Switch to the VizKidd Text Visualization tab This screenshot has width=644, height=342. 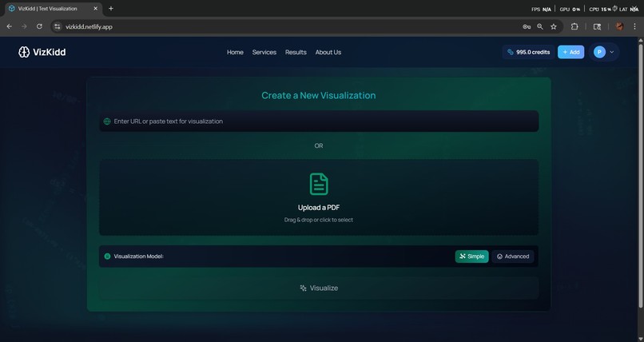[x=53, y=8]
